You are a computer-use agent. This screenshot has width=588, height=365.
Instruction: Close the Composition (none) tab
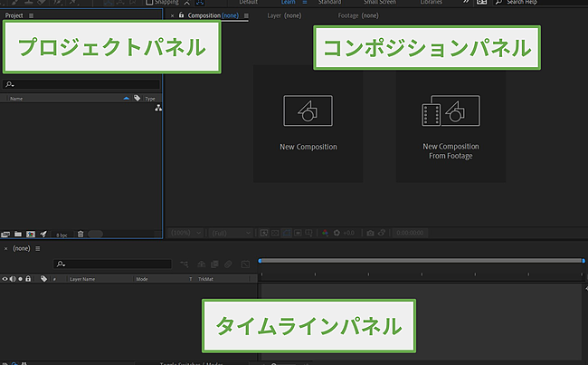[172, 15]
